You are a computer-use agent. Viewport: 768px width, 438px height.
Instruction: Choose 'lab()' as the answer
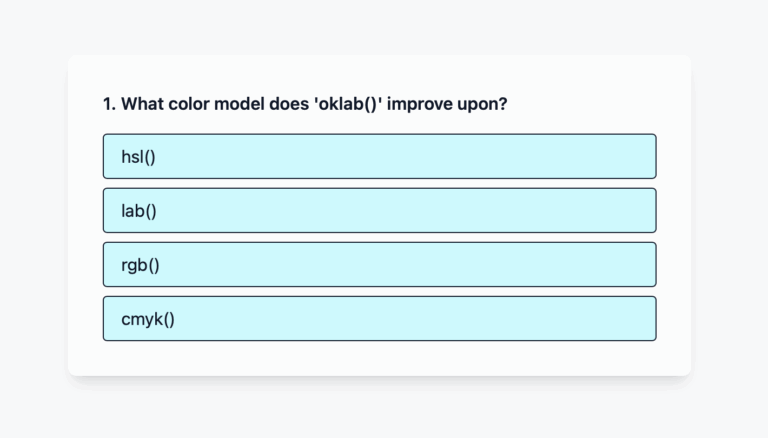pyautogui.click(x=379, y=210)
